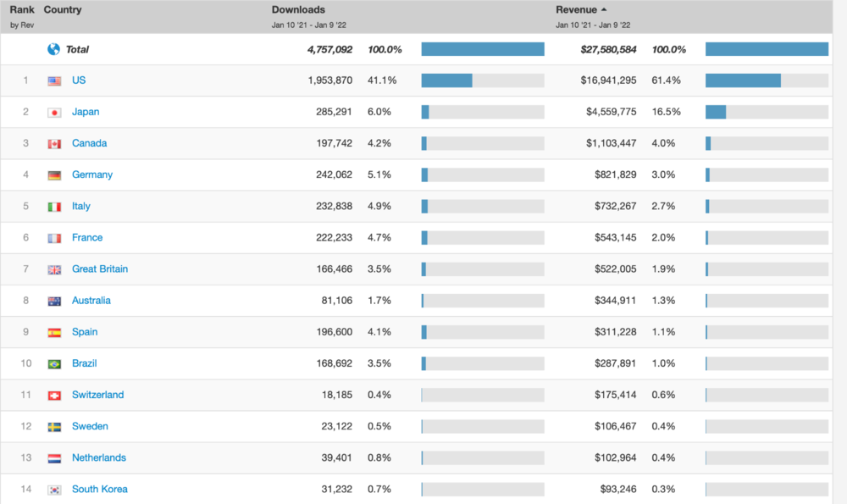
Task: Click the globe icon beside Total
Action: coord(54,49)
